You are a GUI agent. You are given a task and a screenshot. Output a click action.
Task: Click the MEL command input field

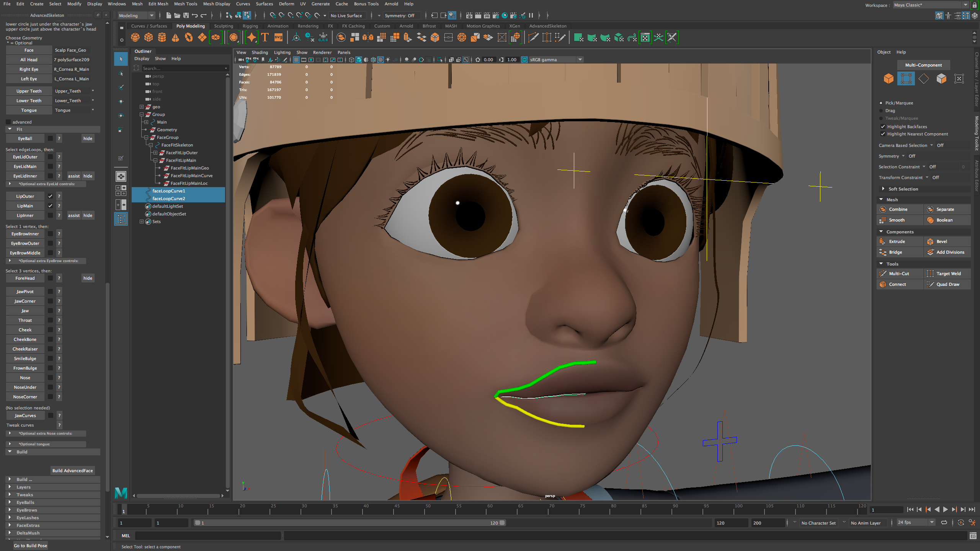(x=208, y=536)
